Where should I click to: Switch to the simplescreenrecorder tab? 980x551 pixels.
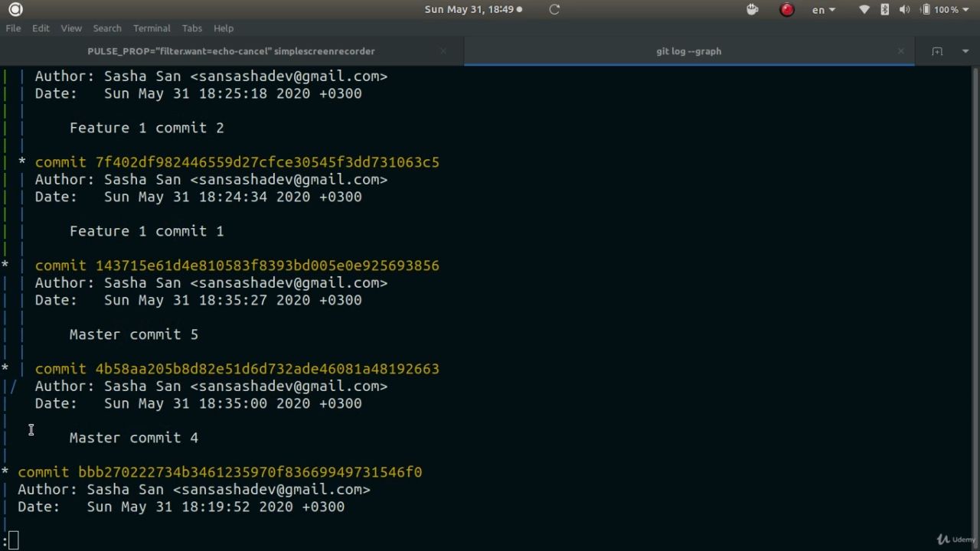pyautogui.click(x=230, y=51)
